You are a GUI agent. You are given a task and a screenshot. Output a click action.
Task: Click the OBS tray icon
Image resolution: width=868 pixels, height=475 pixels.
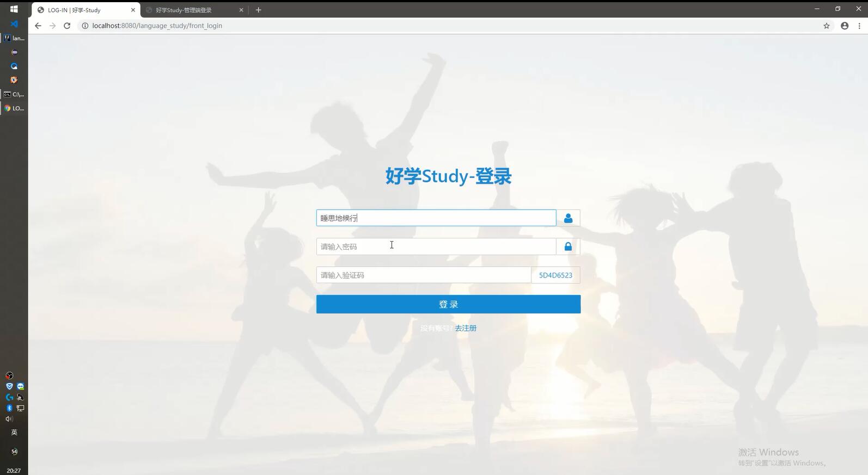pyautogui.click(x=9, y=375)
